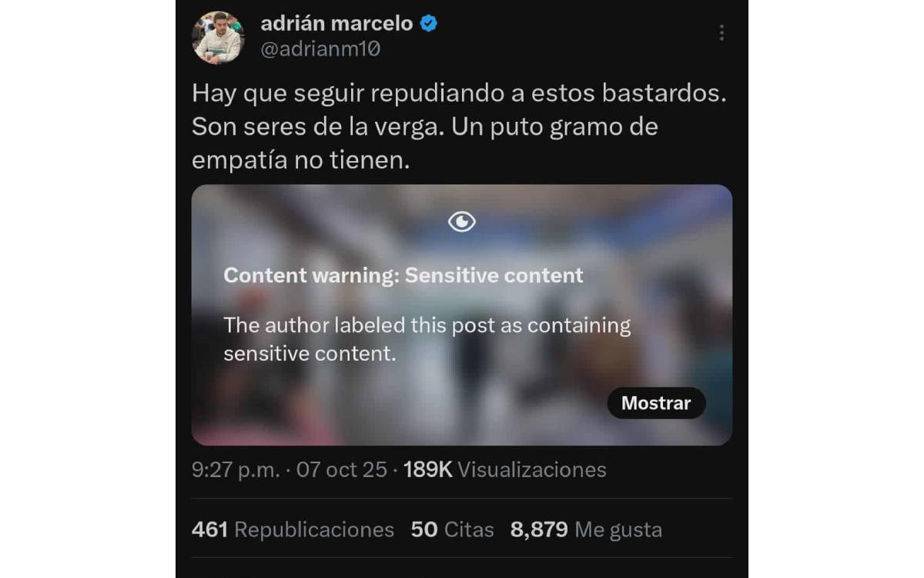
Task: Open the three-dot more options menu
Action: click(721, 32)
